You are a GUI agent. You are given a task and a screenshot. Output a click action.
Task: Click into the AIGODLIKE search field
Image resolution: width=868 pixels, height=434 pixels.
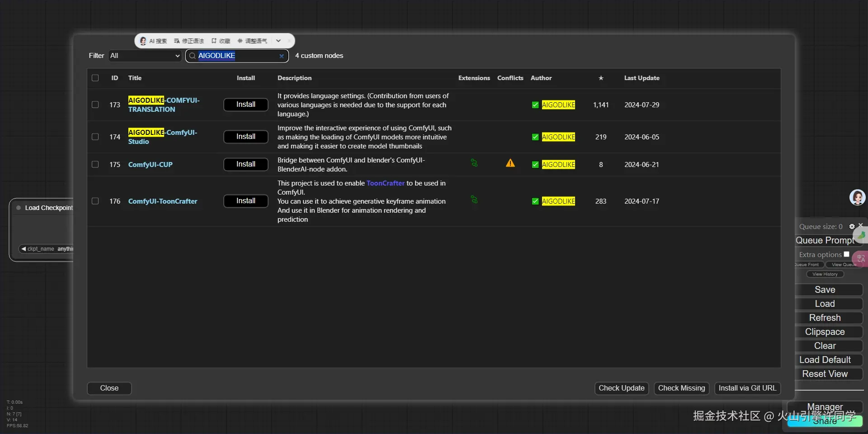[237, 56]
